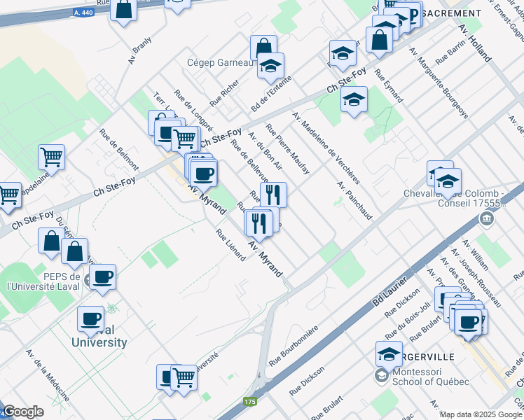Viewport: 524px width, 420px height.
Task: Click the museum icon near Bd Laurier
Action: point(487,219)
